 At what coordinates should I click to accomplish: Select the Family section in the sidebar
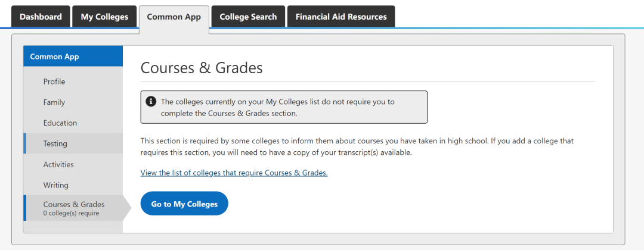(x=54, y=102)
